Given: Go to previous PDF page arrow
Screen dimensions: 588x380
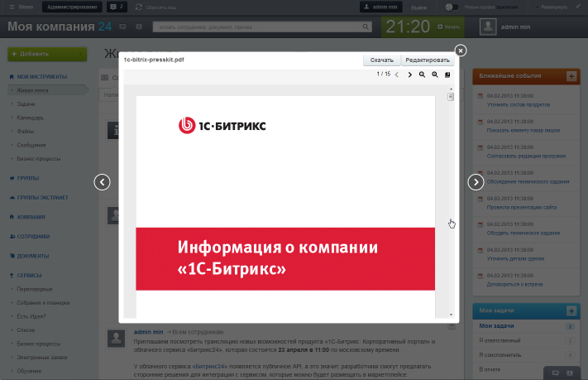Looking at the screenshot, I should (397, 75).
